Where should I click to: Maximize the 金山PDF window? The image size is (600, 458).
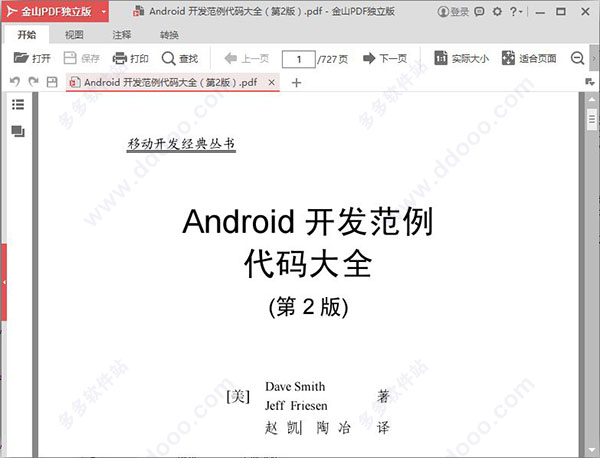(561, 12)
